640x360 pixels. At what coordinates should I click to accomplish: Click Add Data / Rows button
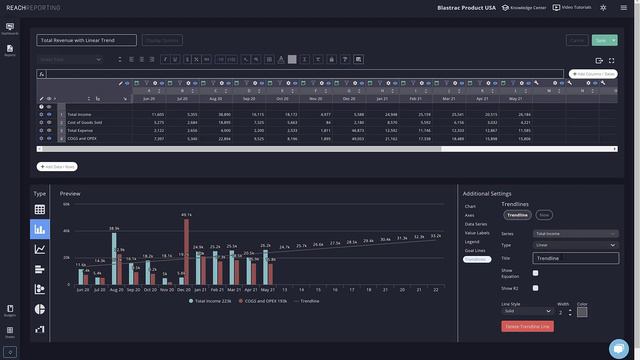[x=57, y=167]
